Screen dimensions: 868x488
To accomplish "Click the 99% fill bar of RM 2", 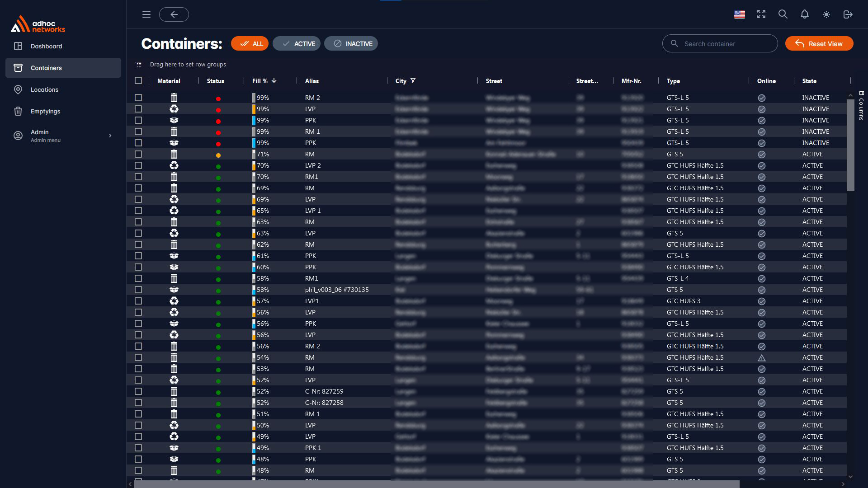I will tap(254, 98).
